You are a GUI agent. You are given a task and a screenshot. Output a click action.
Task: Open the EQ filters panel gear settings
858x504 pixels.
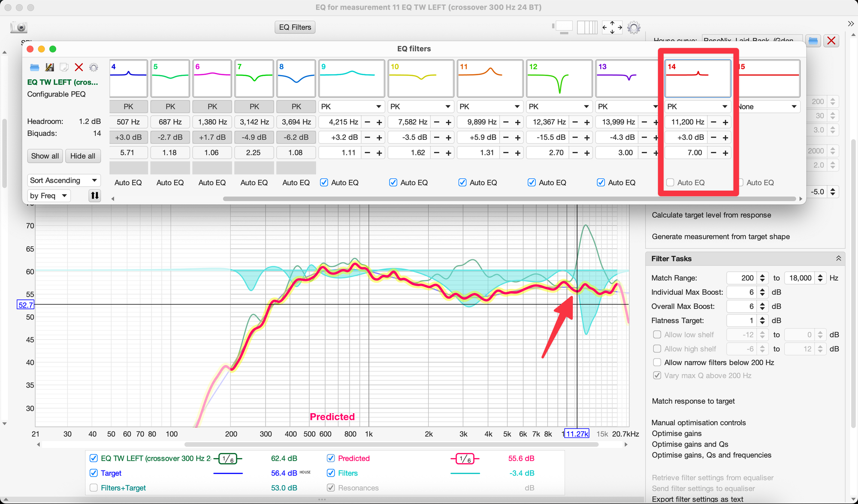94,67
